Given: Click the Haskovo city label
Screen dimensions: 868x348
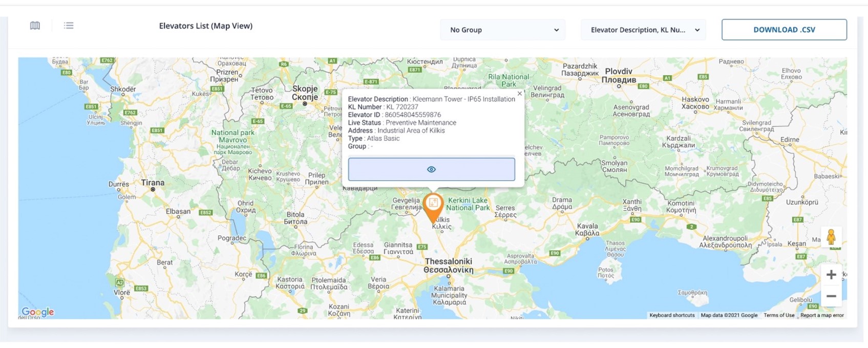Looking at the screenshot, I should pyautogui.click(x=695, y=103).
